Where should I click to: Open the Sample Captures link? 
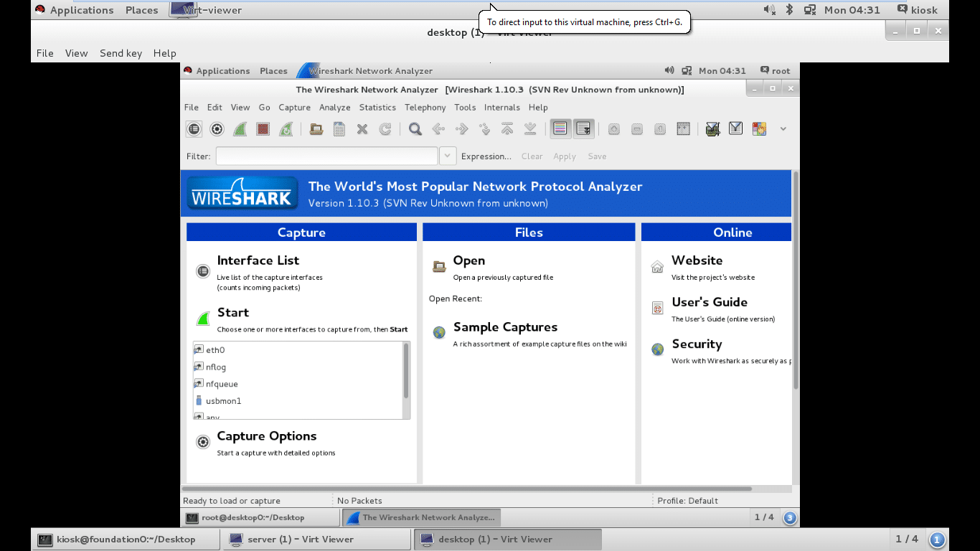click(x=505, y=327)
